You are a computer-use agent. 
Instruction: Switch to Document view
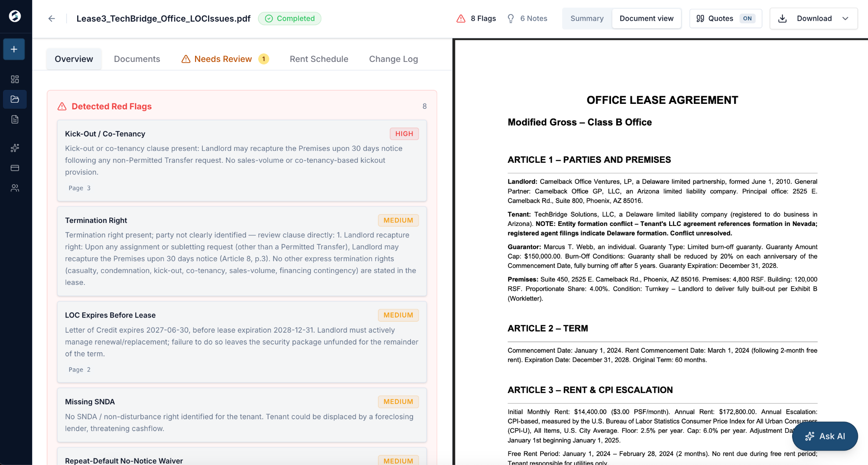646,19
